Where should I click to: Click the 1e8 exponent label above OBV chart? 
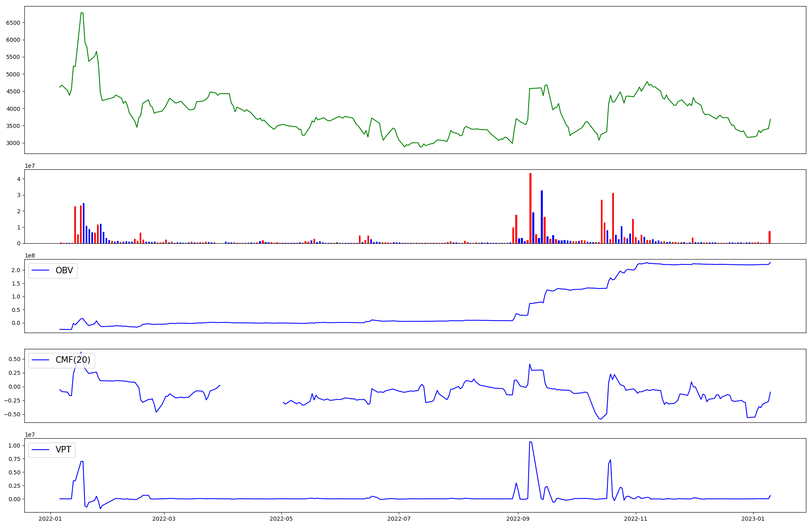30,255
